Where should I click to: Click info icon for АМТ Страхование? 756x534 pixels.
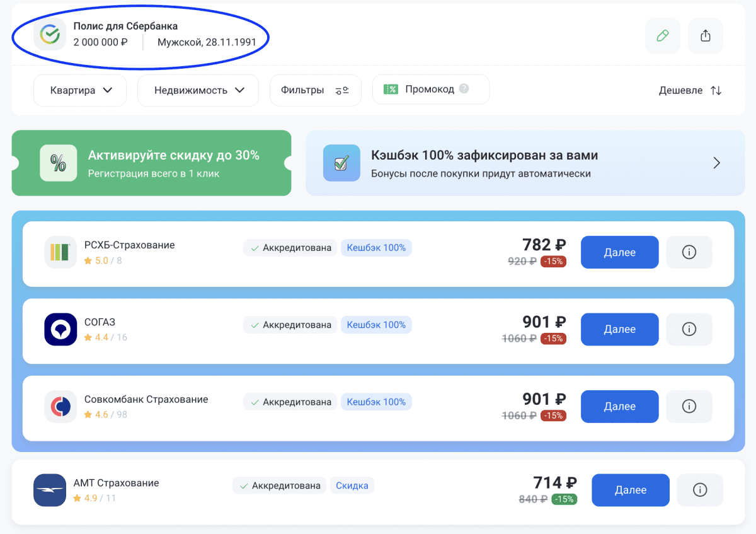point(699,490)
